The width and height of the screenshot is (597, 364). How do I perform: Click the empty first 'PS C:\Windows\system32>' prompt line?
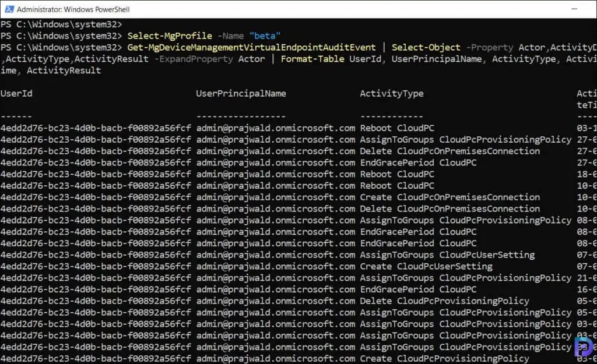point(61,24)
